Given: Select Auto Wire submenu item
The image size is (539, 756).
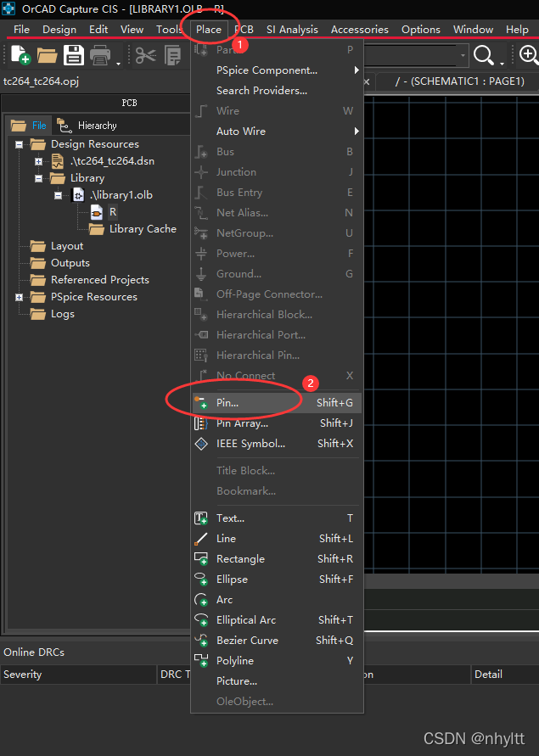Looking at the screenshot, I should click(x=240, y=132).
